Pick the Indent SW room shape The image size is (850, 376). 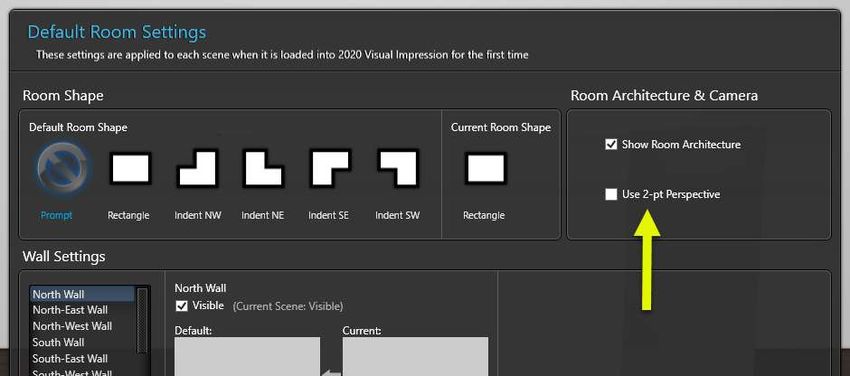tap(398, 168)
